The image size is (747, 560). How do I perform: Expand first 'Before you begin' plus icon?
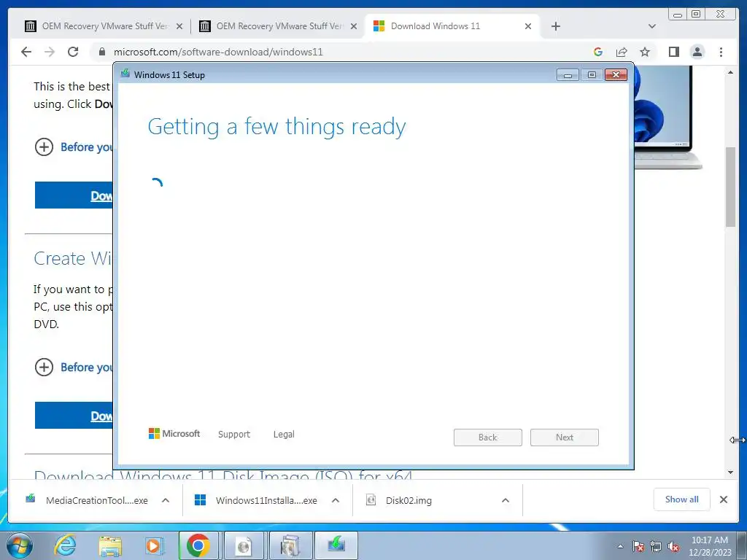pyautogui.click(x=44, y=147)
